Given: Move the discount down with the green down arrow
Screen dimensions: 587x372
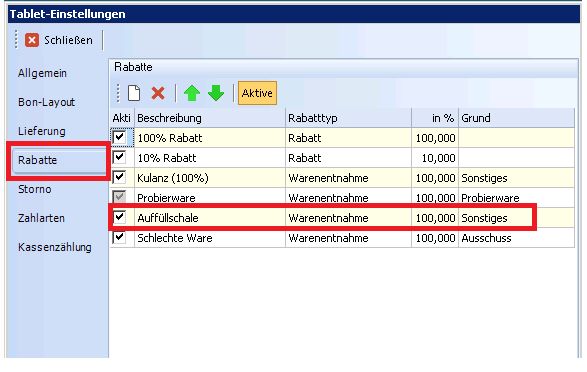Looking at the screenshot, I should [216, 93].
